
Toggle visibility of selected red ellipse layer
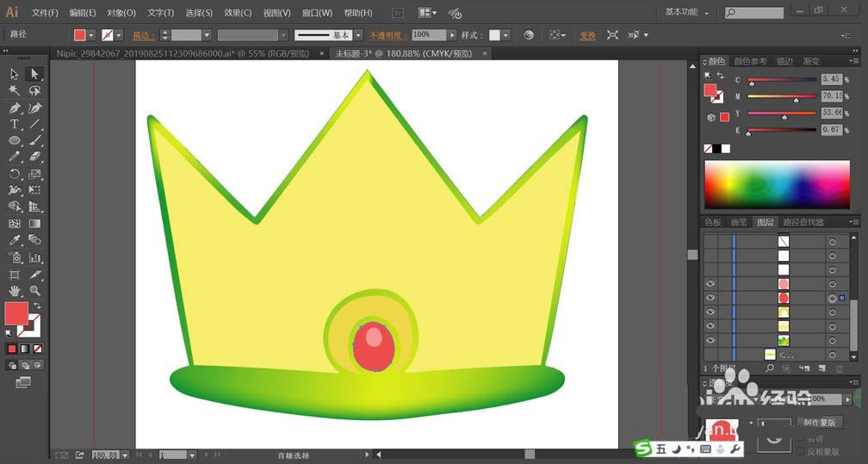710,298
